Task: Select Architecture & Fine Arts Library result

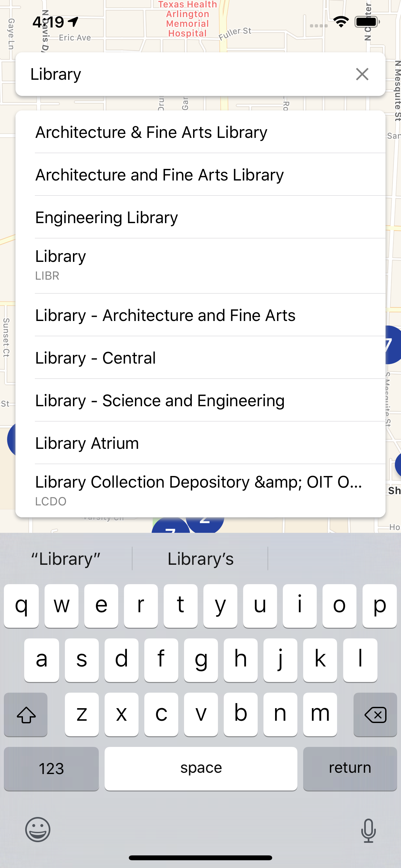Action: [x=200, y=132]
